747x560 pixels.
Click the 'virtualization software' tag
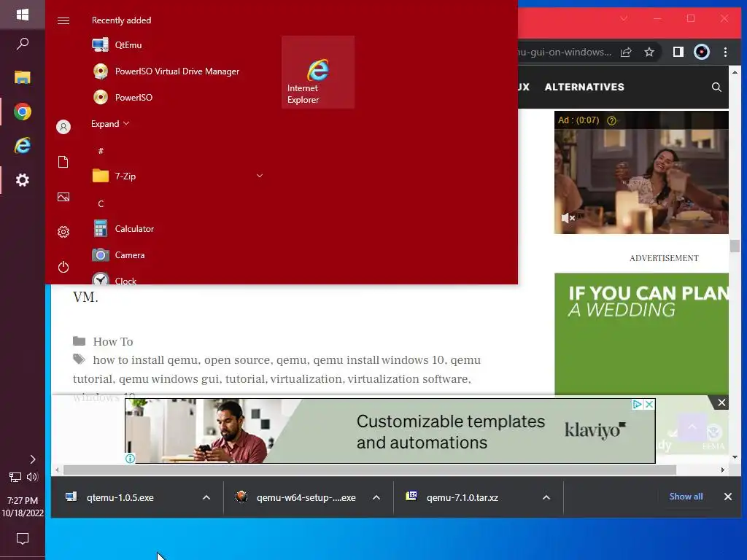[408, 379]
